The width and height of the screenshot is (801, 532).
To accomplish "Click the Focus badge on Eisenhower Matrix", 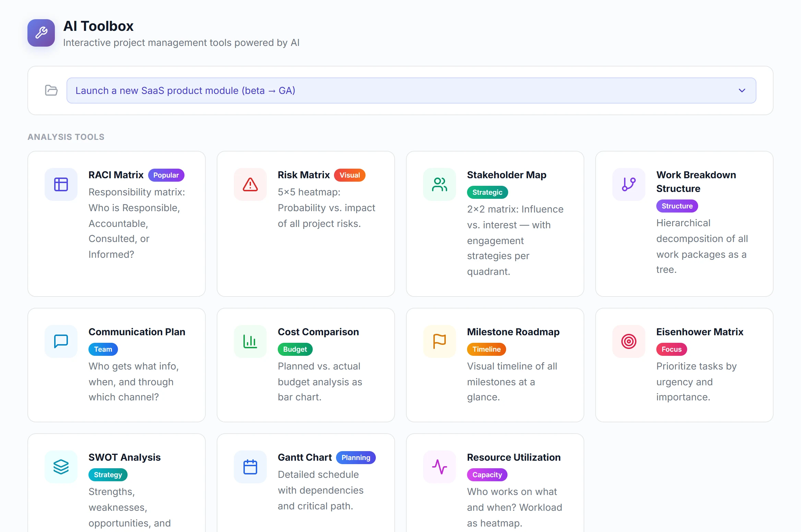I will pos(671,349).
